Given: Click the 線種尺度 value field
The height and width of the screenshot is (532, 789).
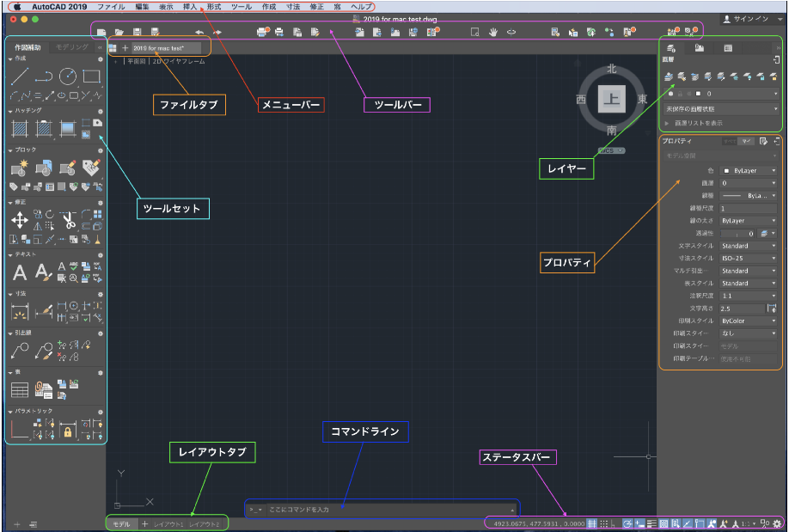Looking at the screenshot, I should click(x=749, y=208).
